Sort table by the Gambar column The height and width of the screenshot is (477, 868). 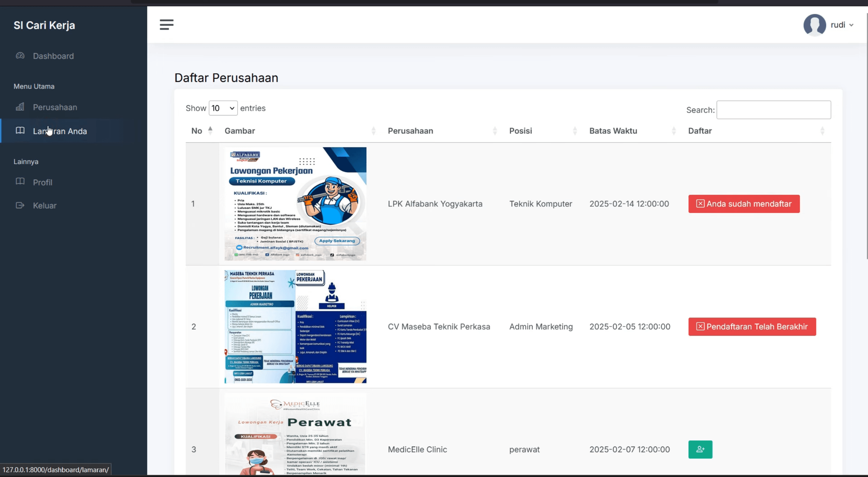point(300,131)
